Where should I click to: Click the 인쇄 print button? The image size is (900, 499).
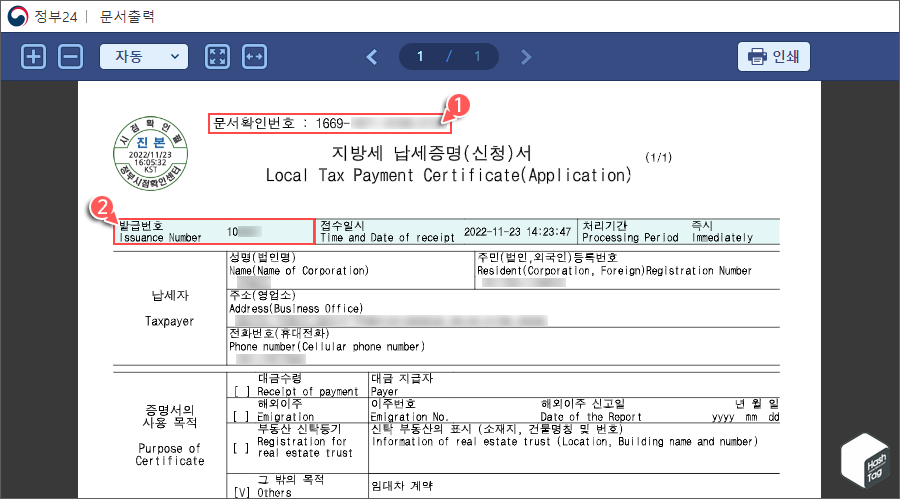(x=774, y=56)
